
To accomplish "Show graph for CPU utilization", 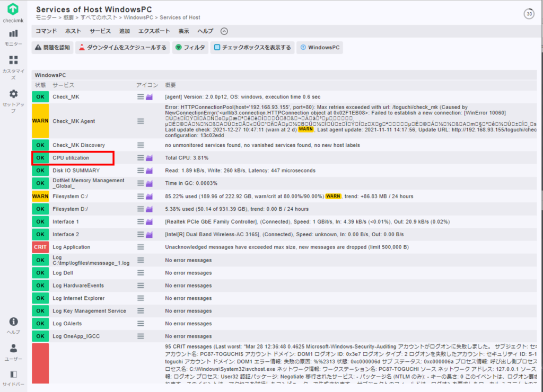I will [149, 158].
